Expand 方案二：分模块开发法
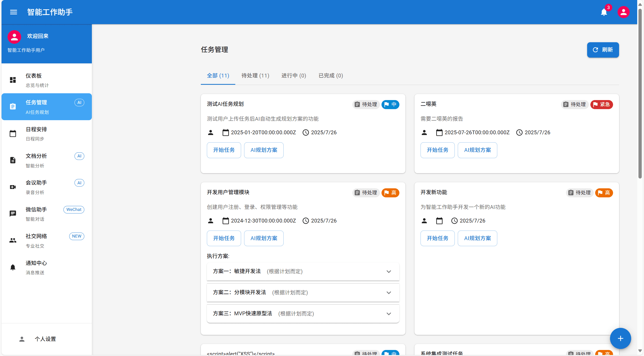The image size is (644, 356). [303, 293]
